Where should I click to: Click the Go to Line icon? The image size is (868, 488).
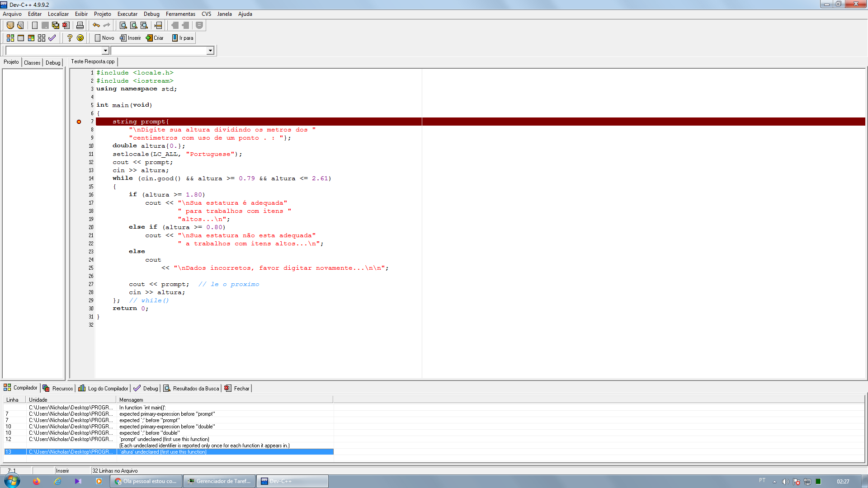point(158,25)
